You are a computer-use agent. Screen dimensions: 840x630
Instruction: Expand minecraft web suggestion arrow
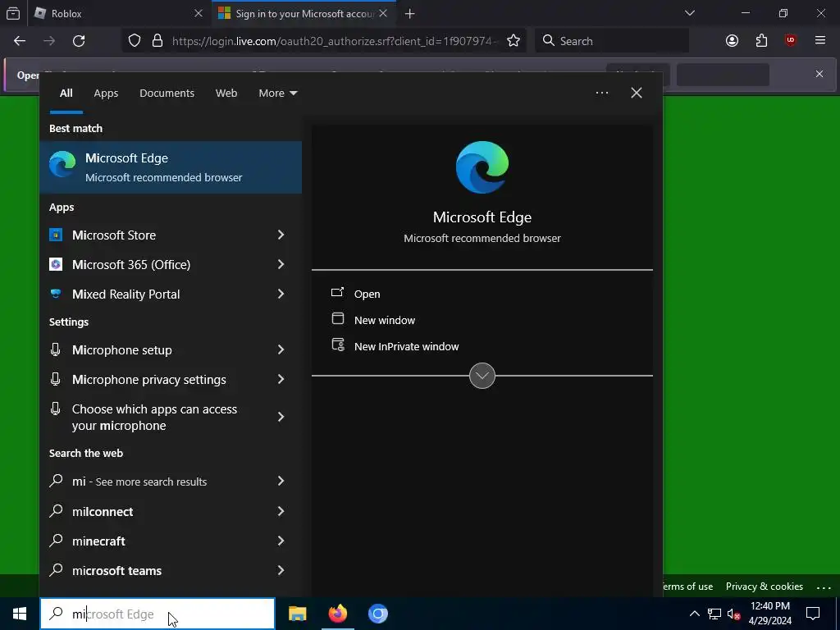pyautogui.click(x=281, y=541)
